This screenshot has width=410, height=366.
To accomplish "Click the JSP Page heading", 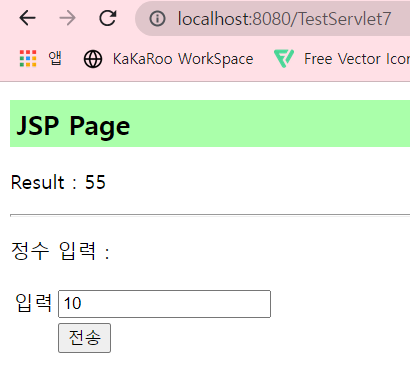I will point(73,126).
